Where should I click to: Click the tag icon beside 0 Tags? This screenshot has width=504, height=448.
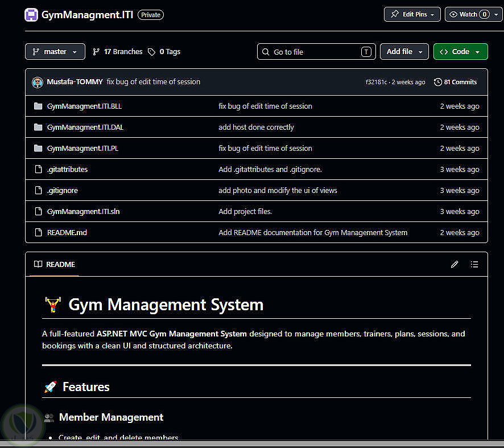(x=151, y=52)
